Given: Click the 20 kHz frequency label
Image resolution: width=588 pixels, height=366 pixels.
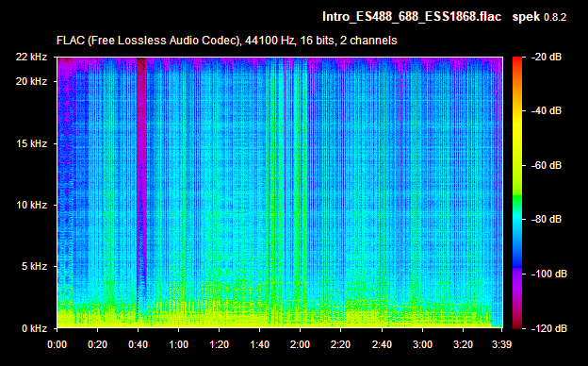Looking at the screenshot, I should [31, 81].
